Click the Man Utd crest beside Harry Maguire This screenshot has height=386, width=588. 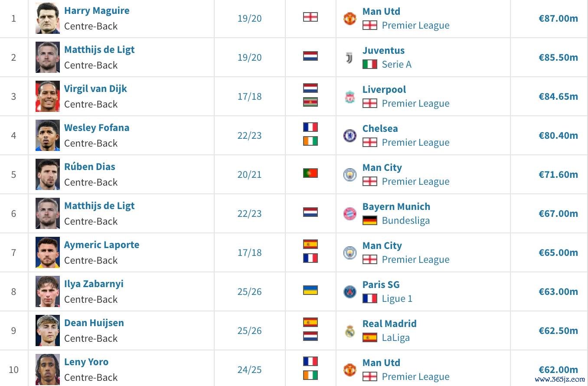click(x=350, y=18)
